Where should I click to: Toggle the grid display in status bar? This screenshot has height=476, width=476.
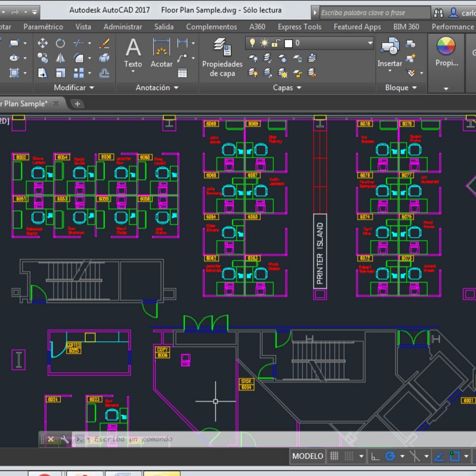[x=334, y=456]
